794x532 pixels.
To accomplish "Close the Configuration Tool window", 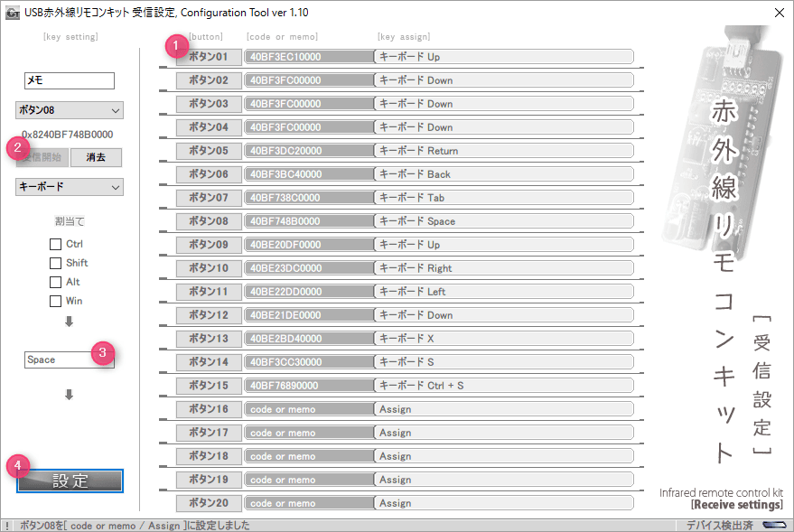I will coord(780,13).
